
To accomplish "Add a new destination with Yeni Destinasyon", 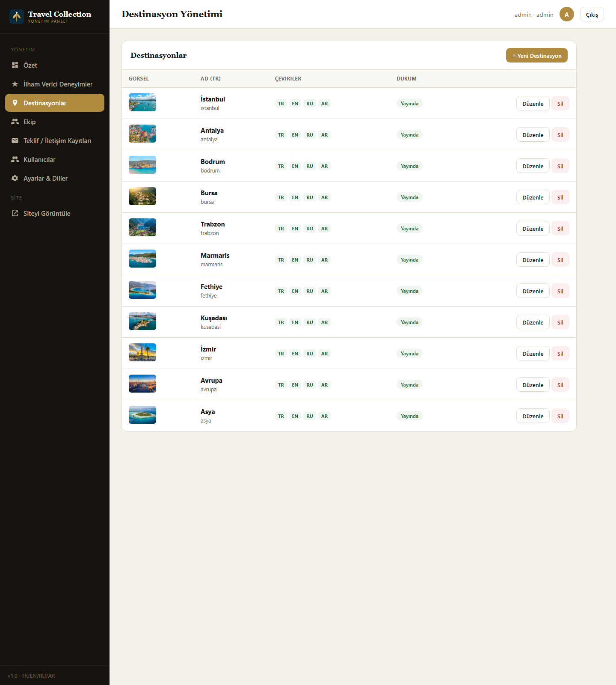I will click(x=537, y=55).
